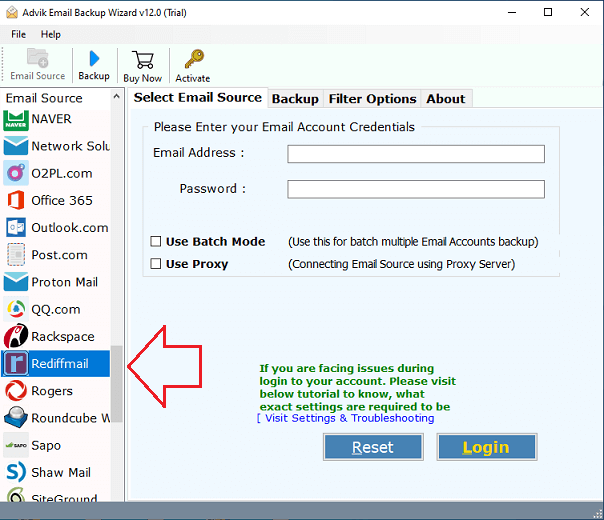Image resolution: width=604 pixels, height=520 pixels.
Task: Pick the Shaw Mail icon
Action: pyautogui.click(x=16, y=472)
